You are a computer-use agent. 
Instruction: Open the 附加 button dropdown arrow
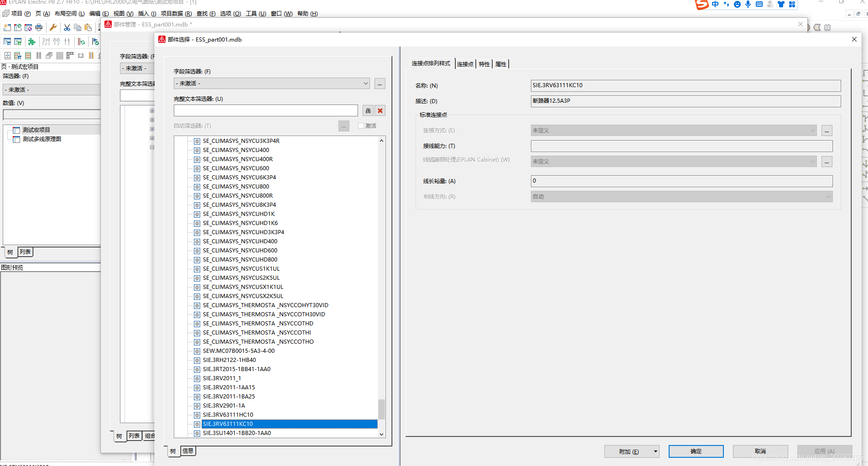point(655,451)
